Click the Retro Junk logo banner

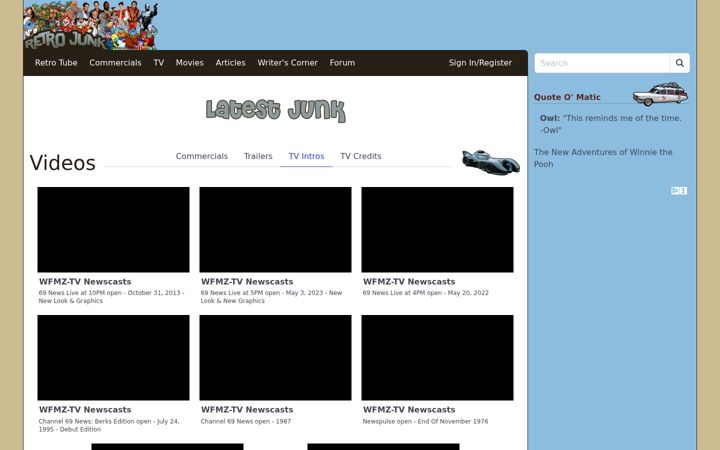tap(91, 25)
